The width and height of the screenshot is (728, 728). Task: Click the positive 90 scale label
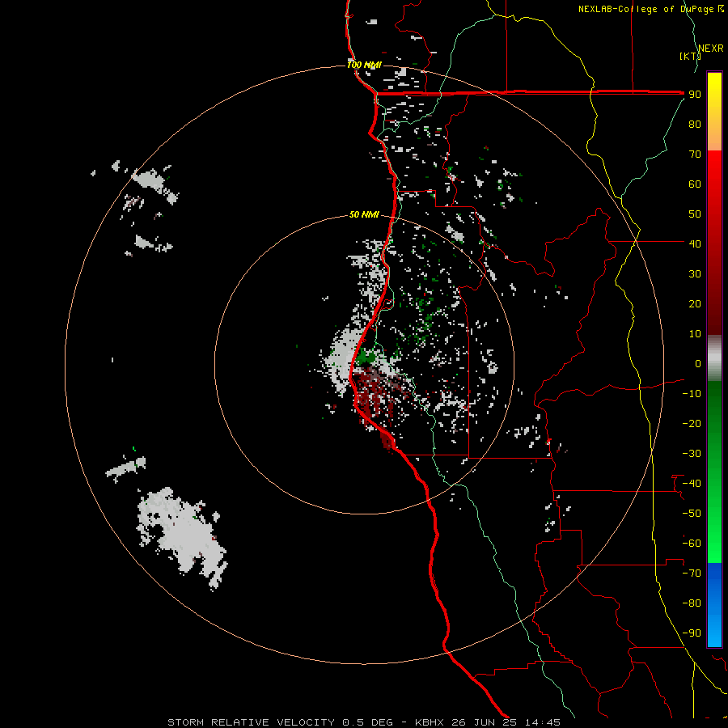tap(695, 95)
